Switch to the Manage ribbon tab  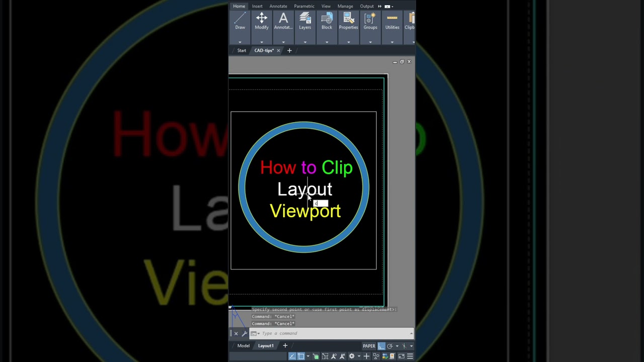tap(345, 6)
